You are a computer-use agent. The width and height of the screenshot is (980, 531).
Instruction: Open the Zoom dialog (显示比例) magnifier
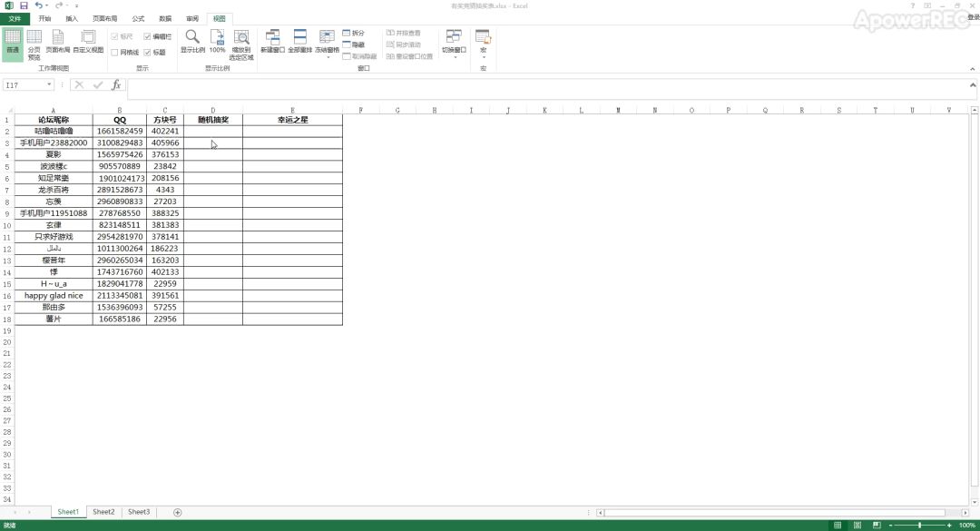(192, 41)
